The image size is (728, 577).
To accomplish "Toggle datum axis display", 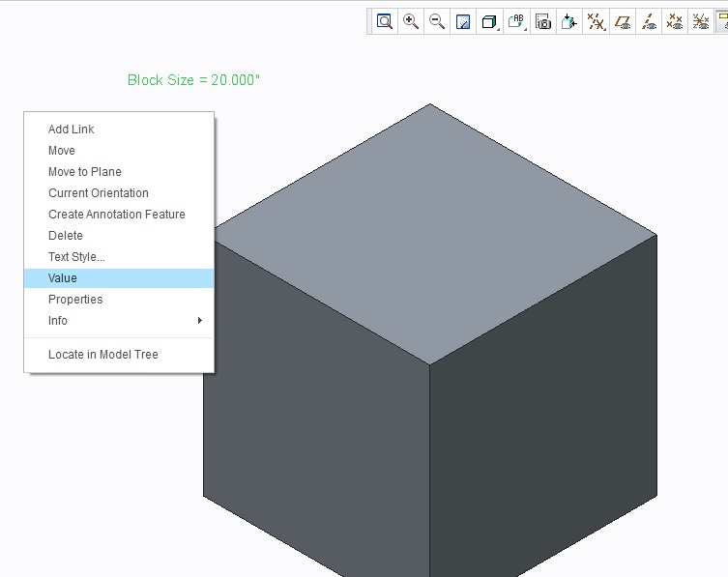I will (649, 21).
